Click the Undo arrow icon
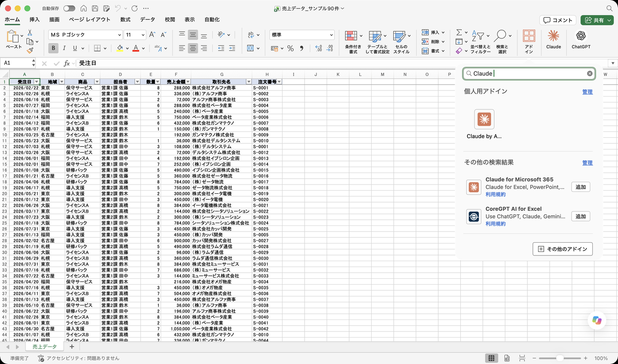618x364 pixels. [117, 8]
